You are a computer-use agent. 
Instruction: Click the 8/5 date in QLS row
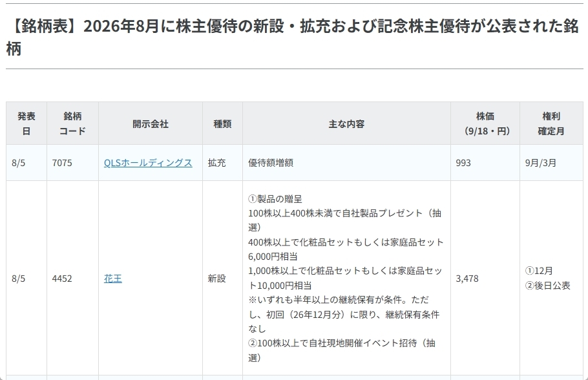[18, 163]
